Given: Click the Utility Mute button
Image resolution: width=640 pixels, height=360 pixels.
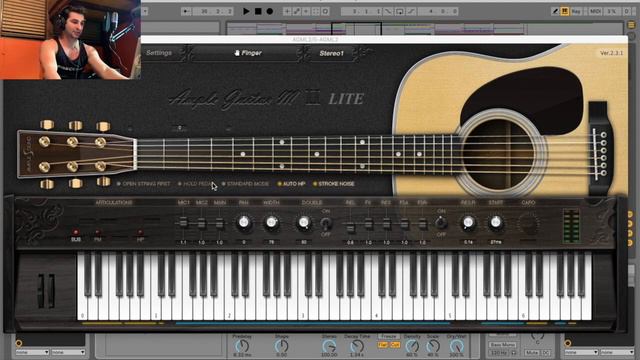Looking at the screenshot, I should point(532,352).
